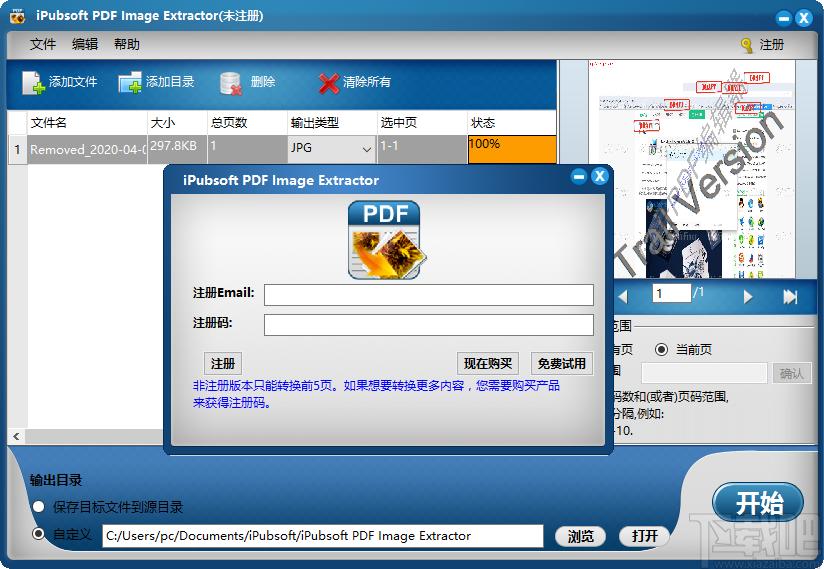This screenshot has width=824, height=569.
Task: Click the Delete (删除) database icon
Action: 231,83
